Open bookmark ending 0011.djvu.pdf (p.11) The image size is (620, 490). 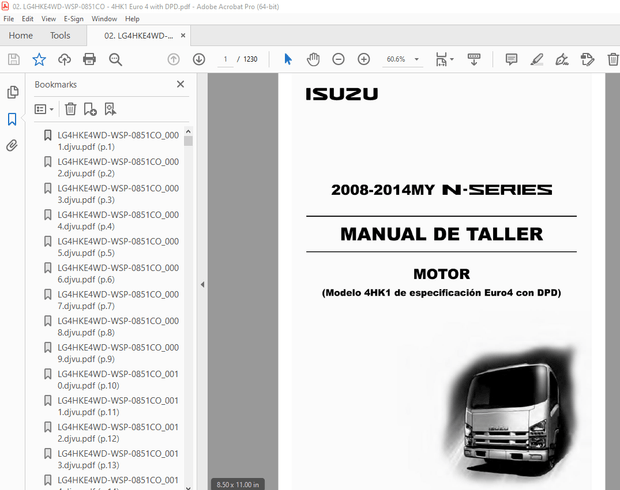click(118, 406)
